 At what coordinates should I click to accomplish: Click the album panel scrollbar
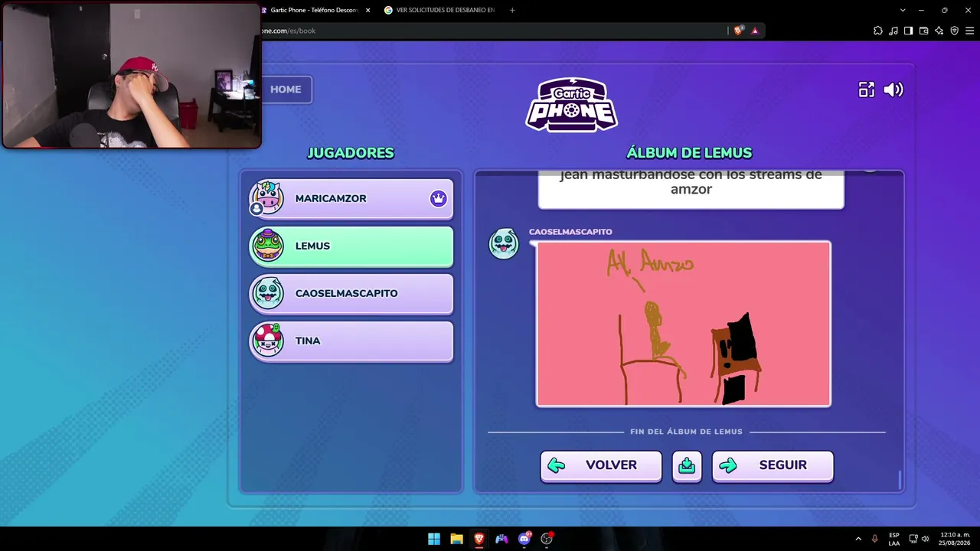click(x=900, y=480)
